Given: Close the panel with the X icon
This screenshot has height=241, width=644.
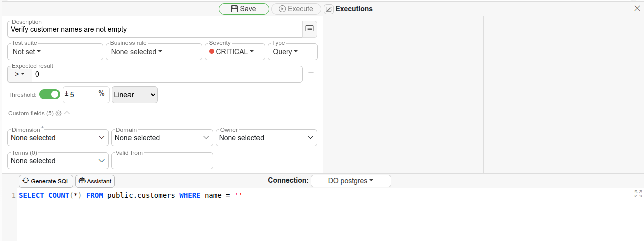Looking at the screenshot, I should coord(637,8).
